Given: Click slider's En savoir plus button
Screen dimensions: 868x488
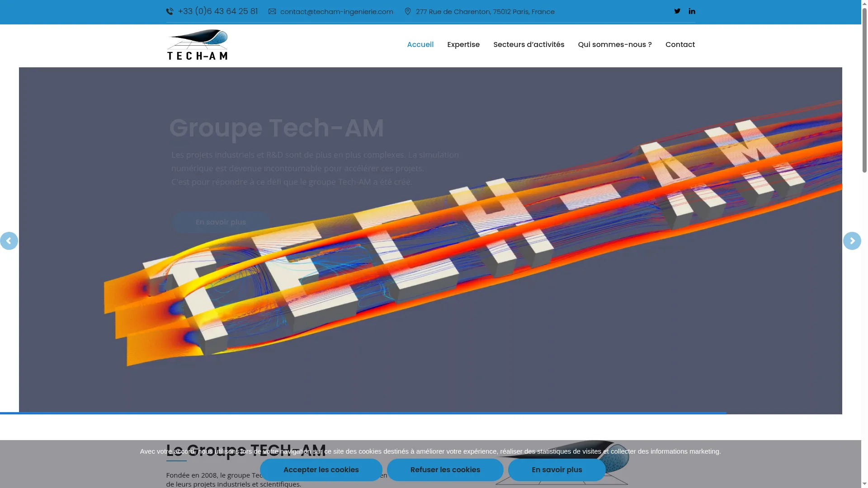Looking at the screenshot, I should pyautogui.click(x=221, y=222).
